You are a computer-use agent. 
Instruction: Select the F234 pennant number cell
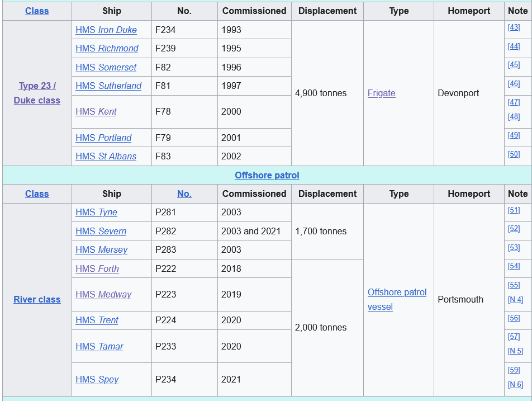tap(184, 30)
